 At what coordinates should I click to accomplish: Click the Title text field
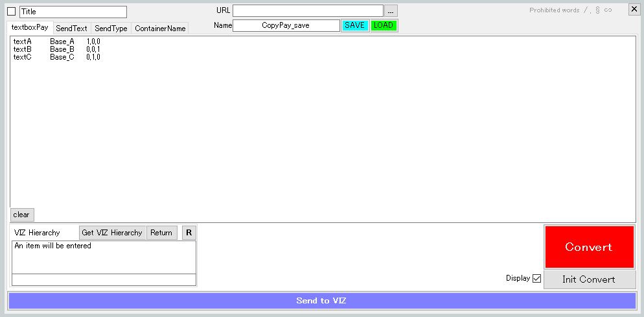(73, 12)
